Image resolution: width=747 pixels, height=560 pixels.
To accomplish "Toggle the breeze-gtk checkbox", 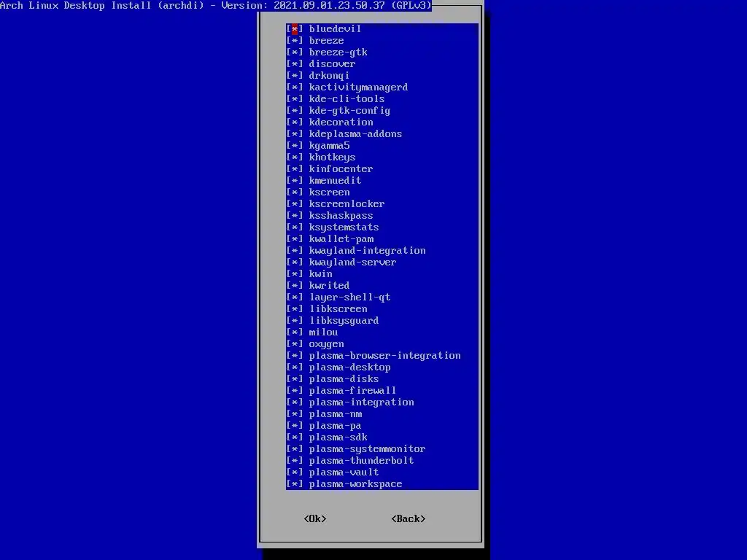I will 295,52.
